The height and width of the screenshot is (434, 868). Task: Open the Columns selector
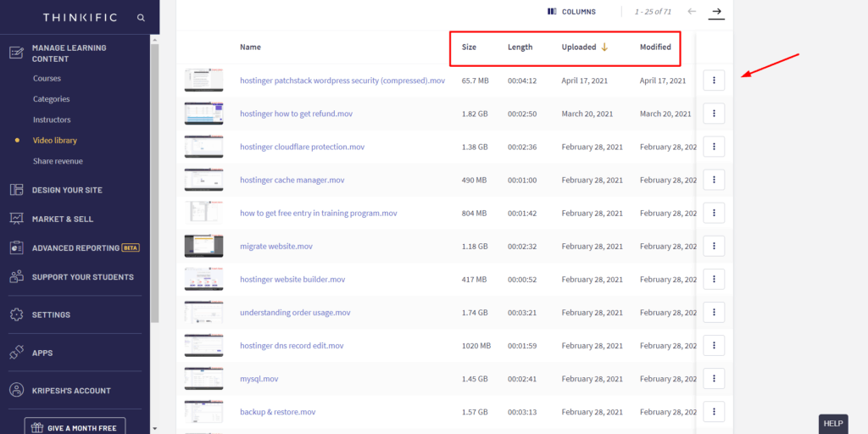[x=572, y=12]
